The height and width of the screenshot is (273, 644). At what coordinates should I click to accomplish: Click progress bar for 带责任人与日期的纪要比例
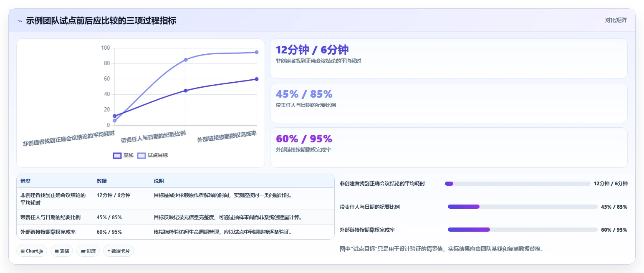(x=523, y=207)
